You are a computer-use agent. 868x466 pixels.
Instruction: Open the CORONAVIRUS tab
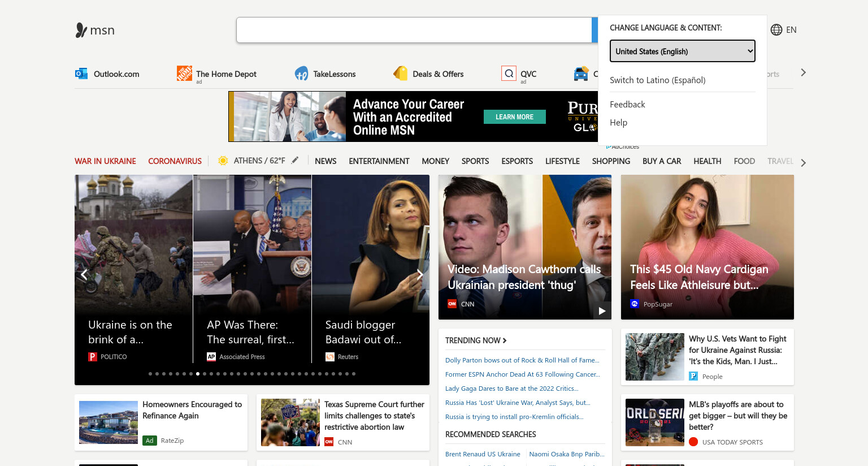tap(175, 161)
